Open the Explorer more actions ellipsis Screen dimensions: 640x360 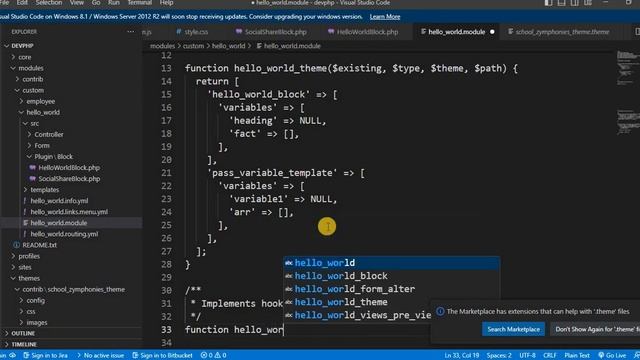130,31
